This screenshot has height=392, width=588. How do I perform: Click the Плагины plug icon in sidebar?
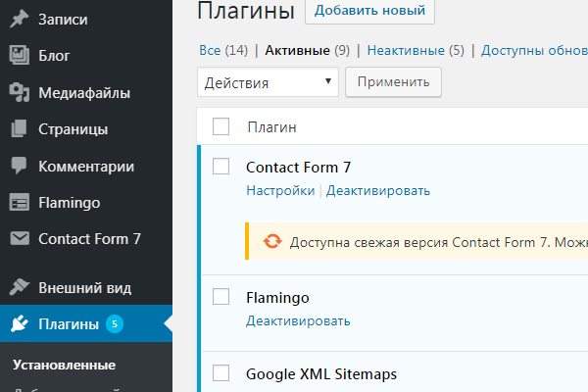pos(20,323)
